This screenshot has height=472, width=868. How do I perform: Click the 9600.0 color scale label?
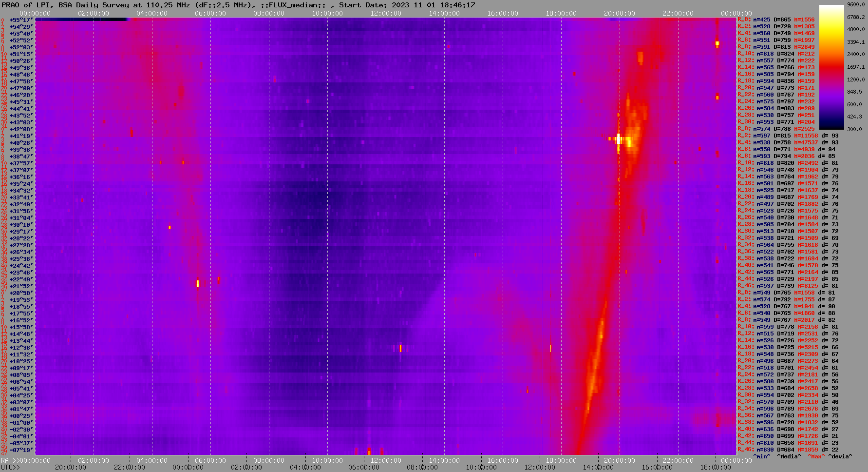click(x=856, y=4)
